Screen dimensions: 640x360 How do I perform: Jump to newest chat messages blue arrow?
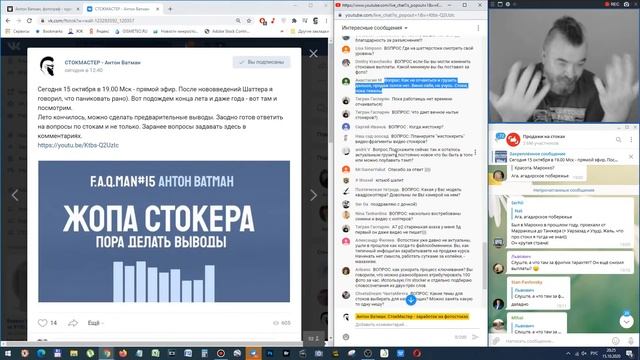pyautogui.click(x=411, y=300)
